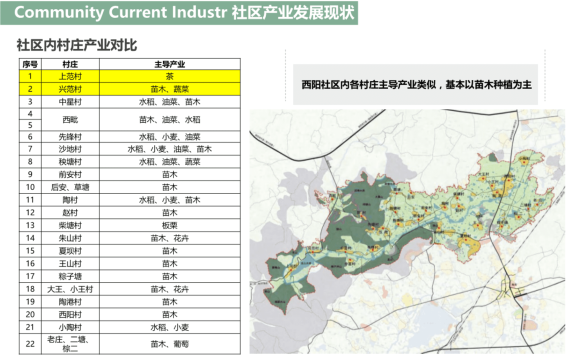570x360 pixels.
Task: Click the gray summary text box
Action: tap(415, 85)
